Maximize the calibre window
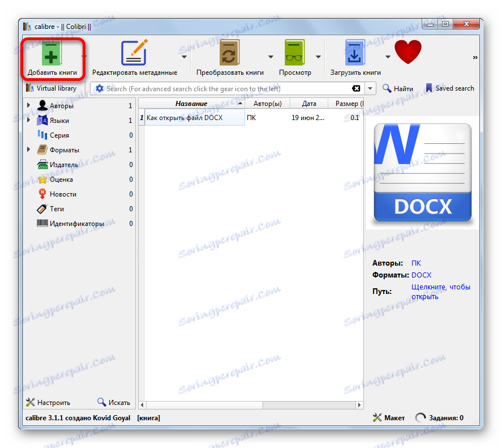502x448 pixels. pos(445,24)
